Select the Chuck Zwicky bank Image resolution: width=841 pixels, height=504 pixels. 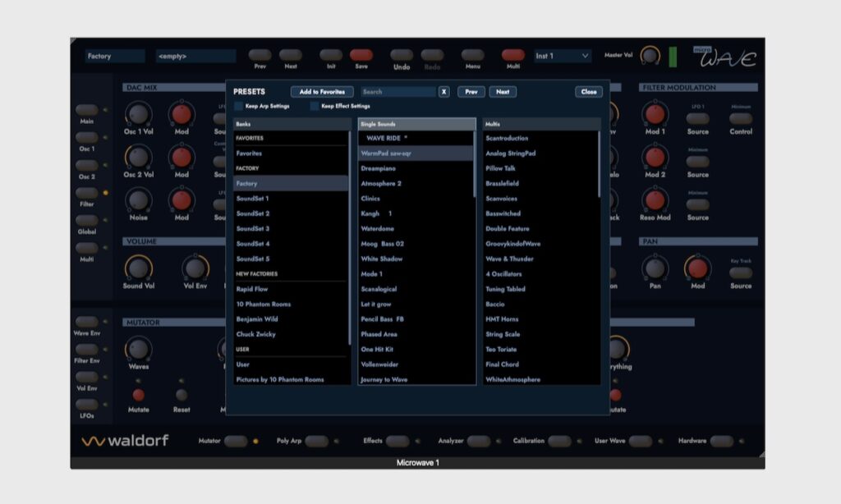pos(291,334)
